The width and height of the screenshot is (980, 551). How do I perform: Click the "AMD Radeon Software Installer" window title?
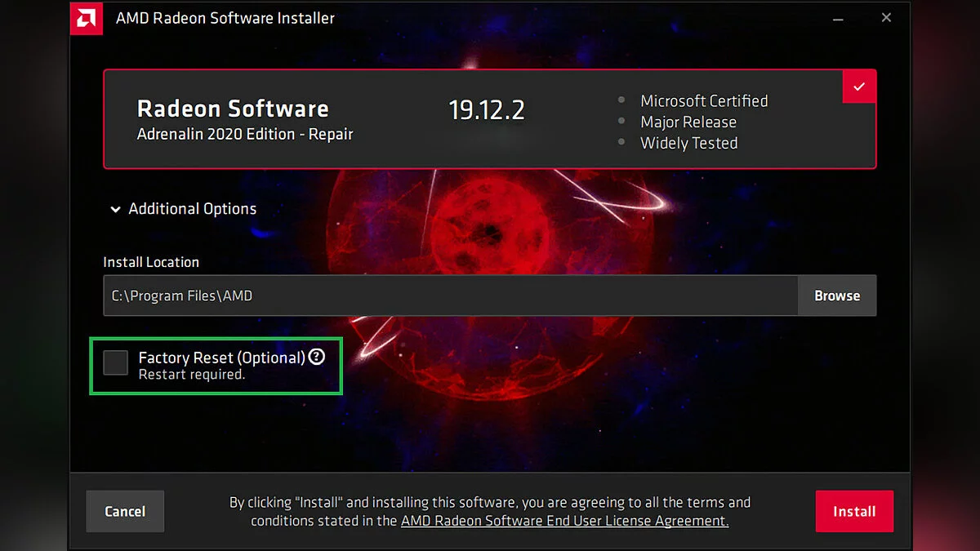pyautogui.click(x=225, y=18)
